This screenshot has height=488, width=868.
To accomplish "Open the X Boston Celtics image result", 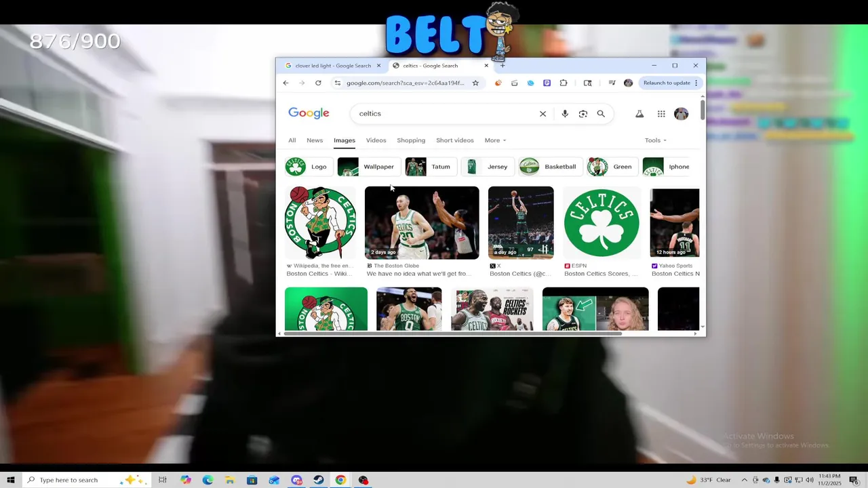I will [x=521, y=223].
